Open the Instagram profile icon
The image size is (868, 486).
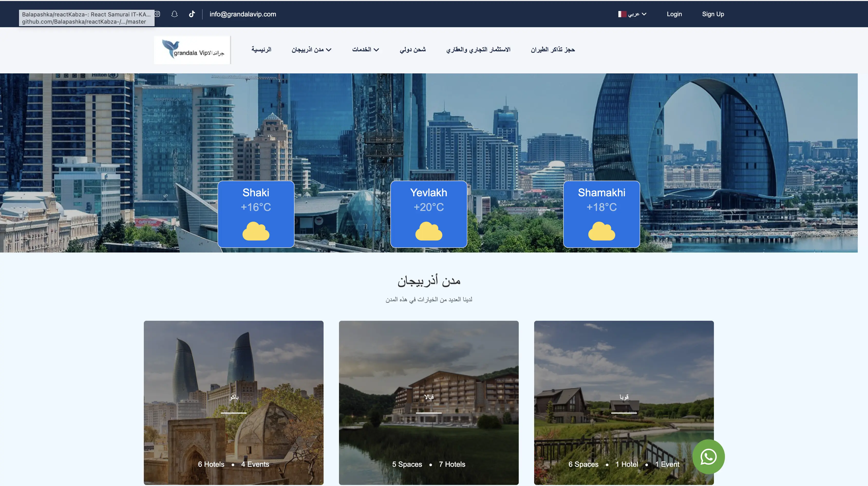[x=157, y=14]
